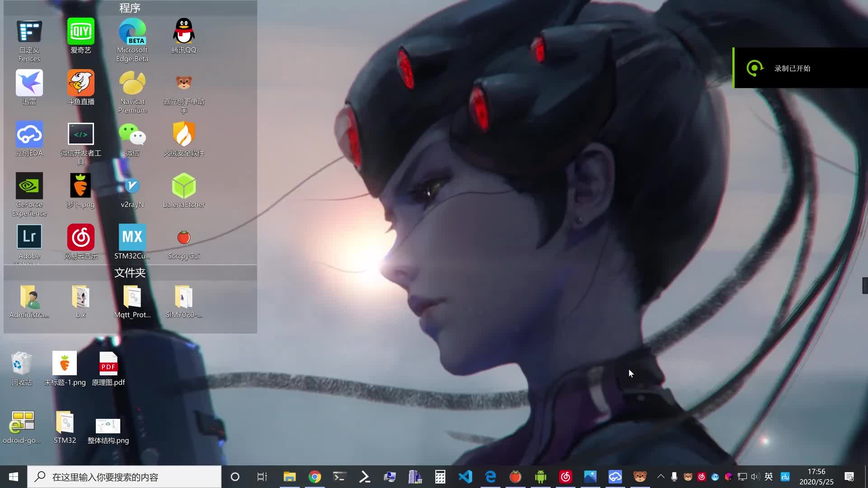868x488 pixels.
Task: Click the 录制已开始 recording notification
Action: click(x=800, y=68)
